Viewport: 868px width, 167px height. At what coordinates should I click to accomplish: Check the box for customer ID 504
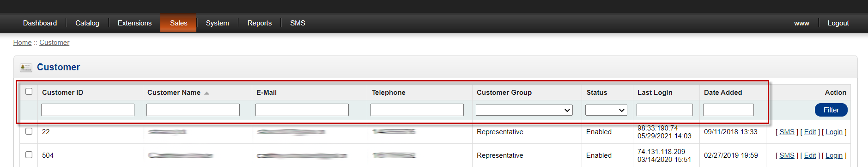[x=29, y=155]
